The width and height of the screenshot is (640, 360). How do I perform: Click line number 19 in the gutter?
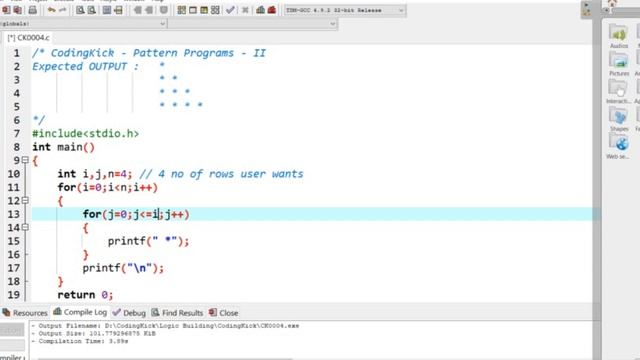pos(13,295)
